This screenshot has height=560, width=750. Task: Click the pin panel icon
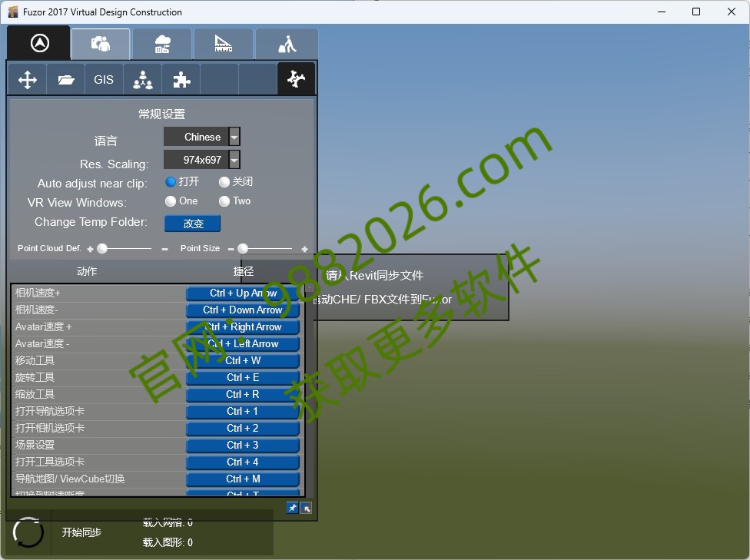[292, 508]
